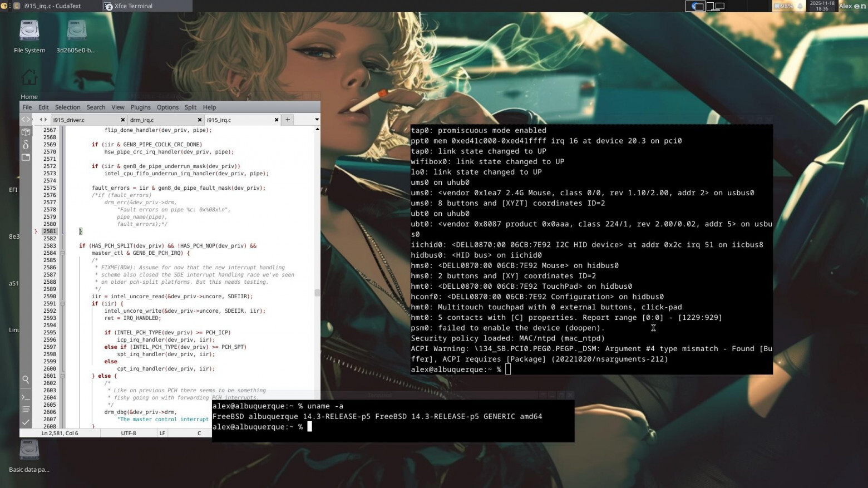Change encoding via UTF-8 status bar field
The width and height of the screenshot is (868, 488).
tap(129, 433)
